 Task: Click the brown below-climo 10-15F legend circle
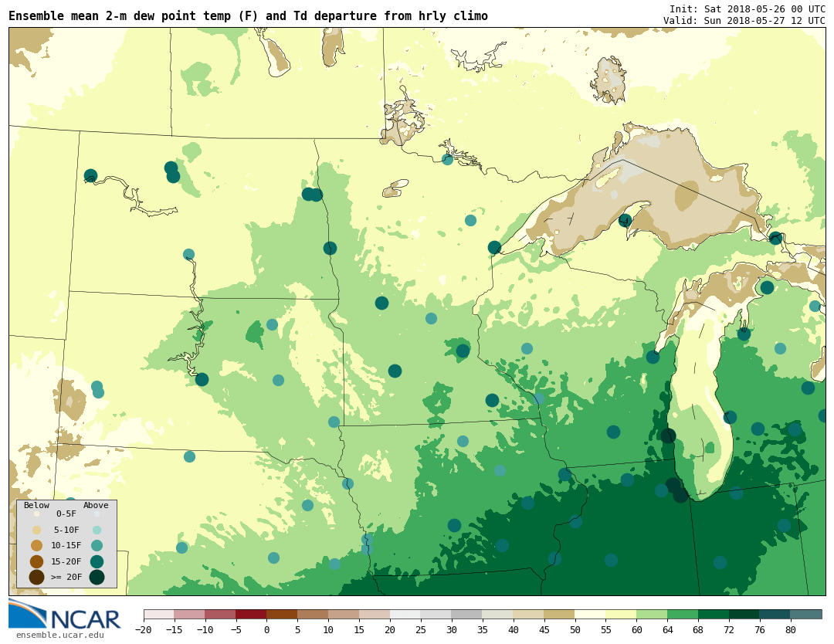point(37,546)
